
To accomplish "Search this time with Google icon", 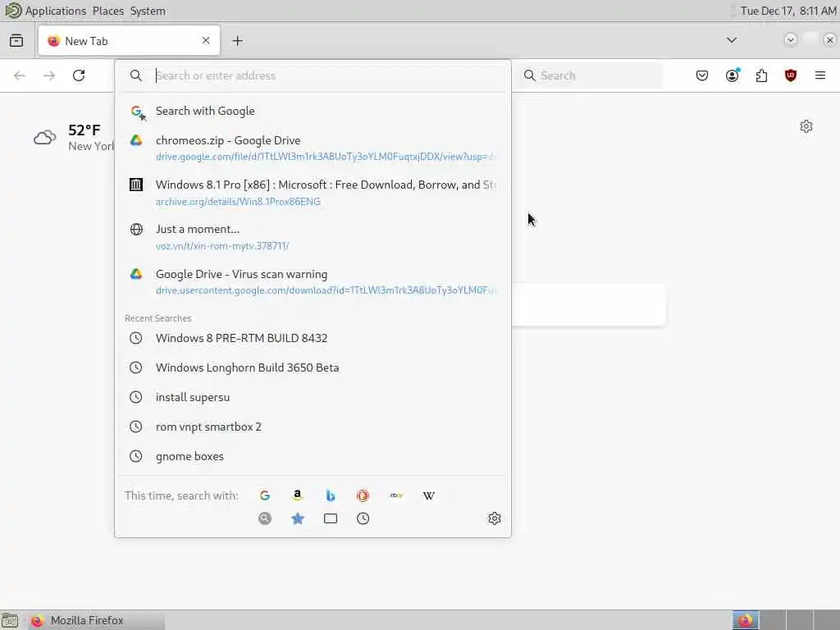I will [265, 495].
